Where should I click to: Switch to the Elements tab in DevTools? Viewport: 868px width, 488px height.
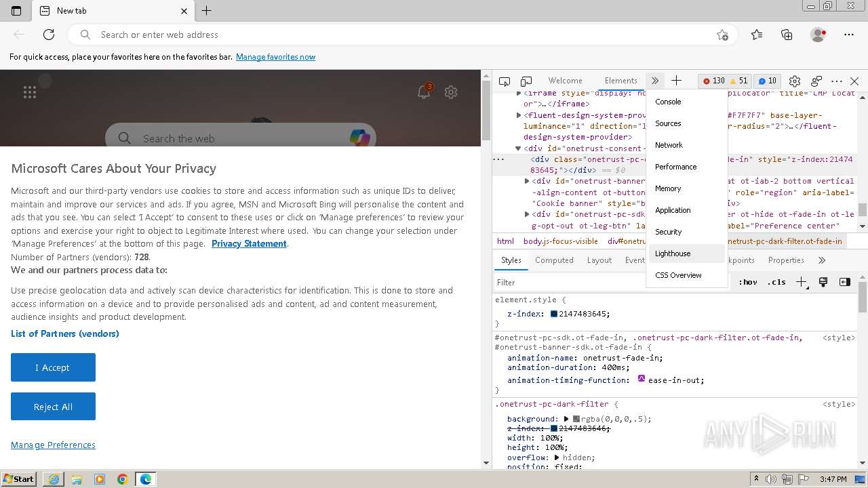pyautogui.click(x=620, y=81)
